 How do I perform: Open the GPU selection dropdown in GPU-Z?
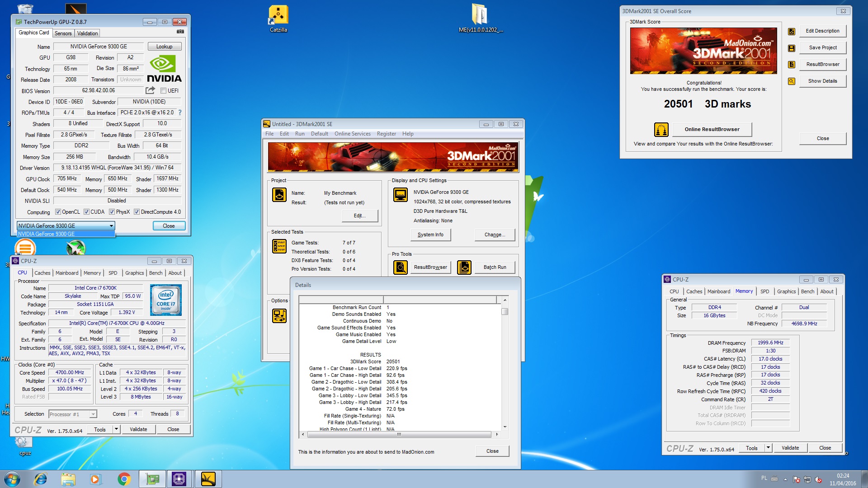click(66, 226)
